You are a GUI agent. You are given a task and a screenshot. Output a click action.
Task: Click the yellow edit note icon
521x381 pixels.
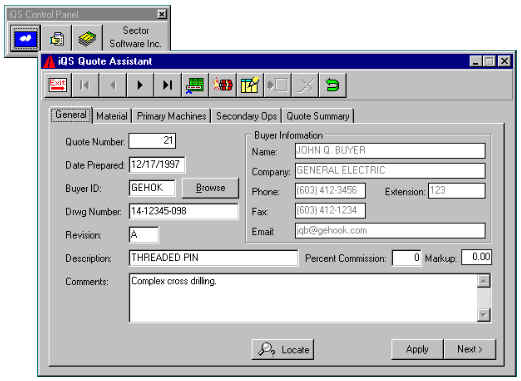250,85
